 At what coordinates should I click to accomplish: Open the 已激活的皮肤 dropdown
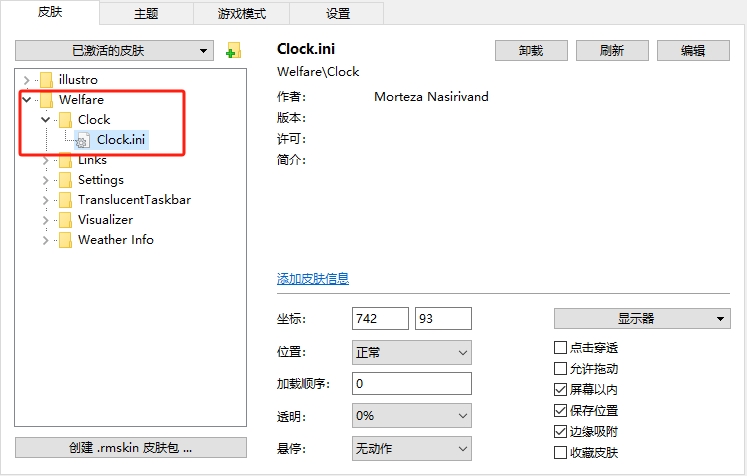(x=115, y=51)
